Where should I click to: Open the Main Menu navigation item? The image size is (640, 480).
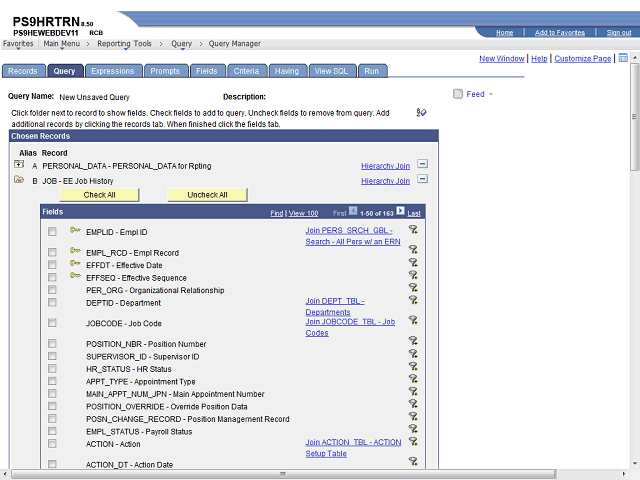62,44
